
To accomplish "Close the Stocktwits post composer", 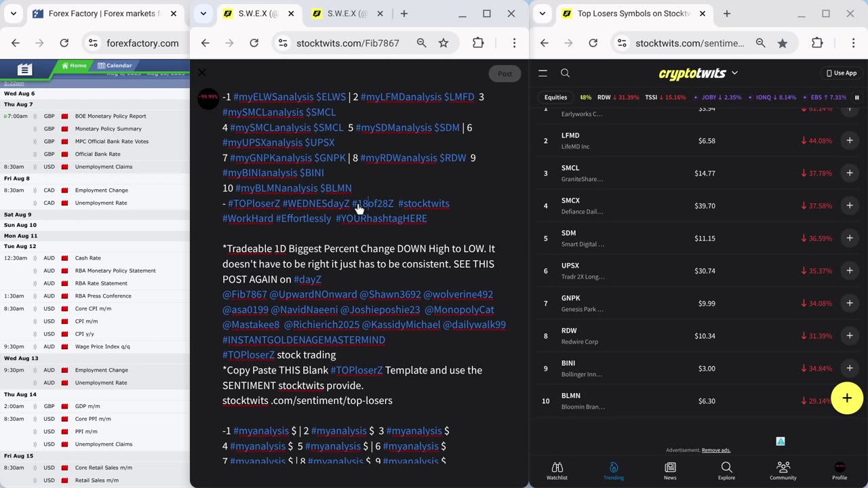I will [201, 72].
